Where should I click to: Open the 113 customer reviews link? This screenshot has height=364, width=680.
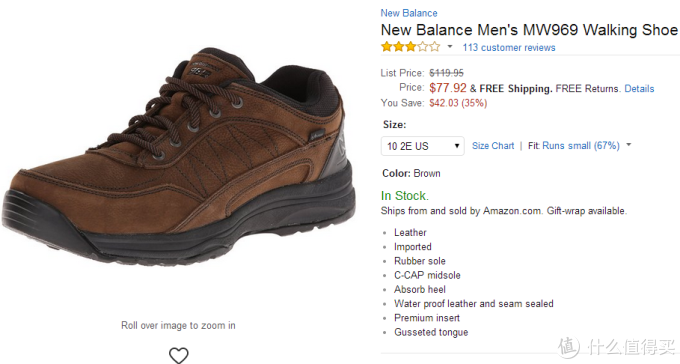click(509, 47)
